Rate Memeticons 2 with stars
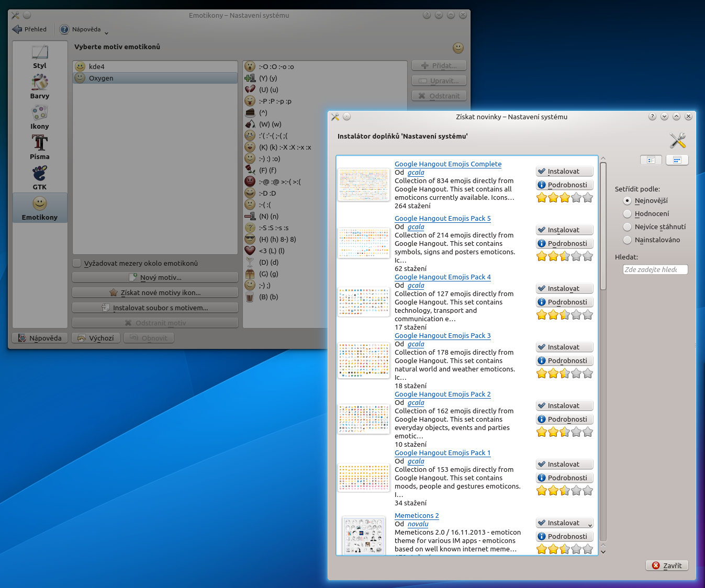This screenshot has height=588, width=705. pos(565,549)
